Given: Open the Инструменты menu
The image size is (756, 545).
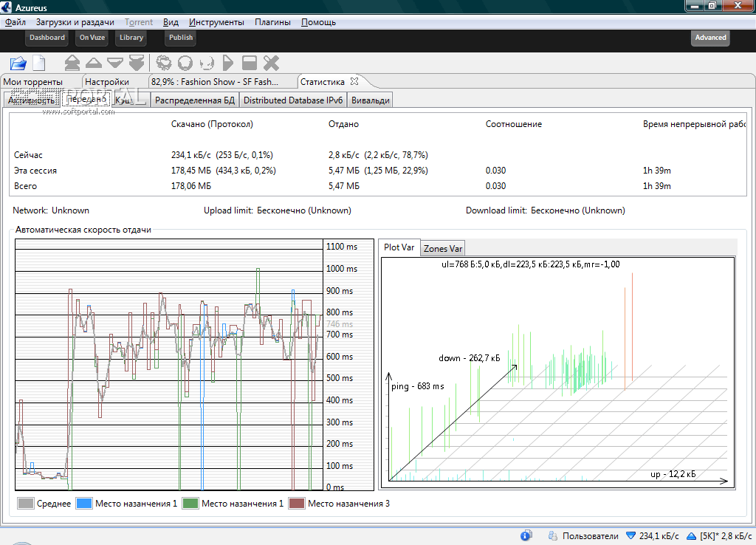Looking at the screenshot, I should (217, 22).
